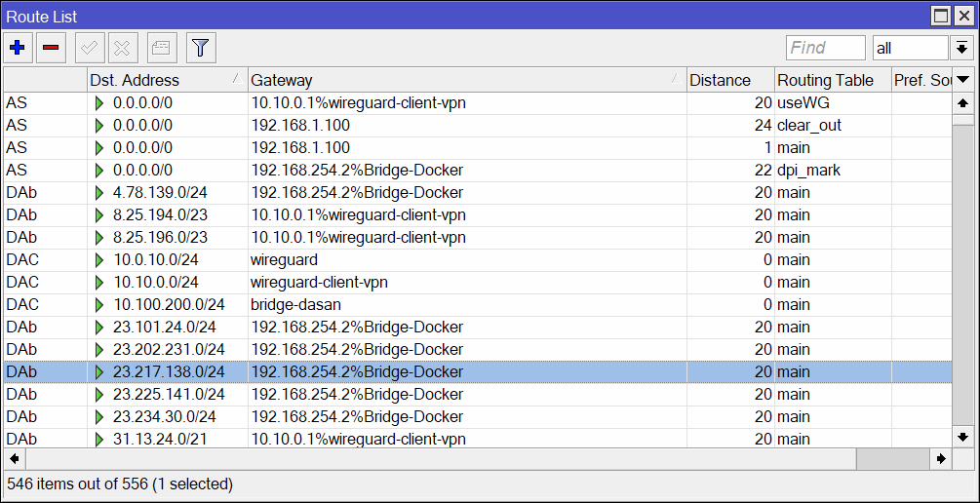
Task: Open the 'all' routing table dropdown
Action: point(910,48)
